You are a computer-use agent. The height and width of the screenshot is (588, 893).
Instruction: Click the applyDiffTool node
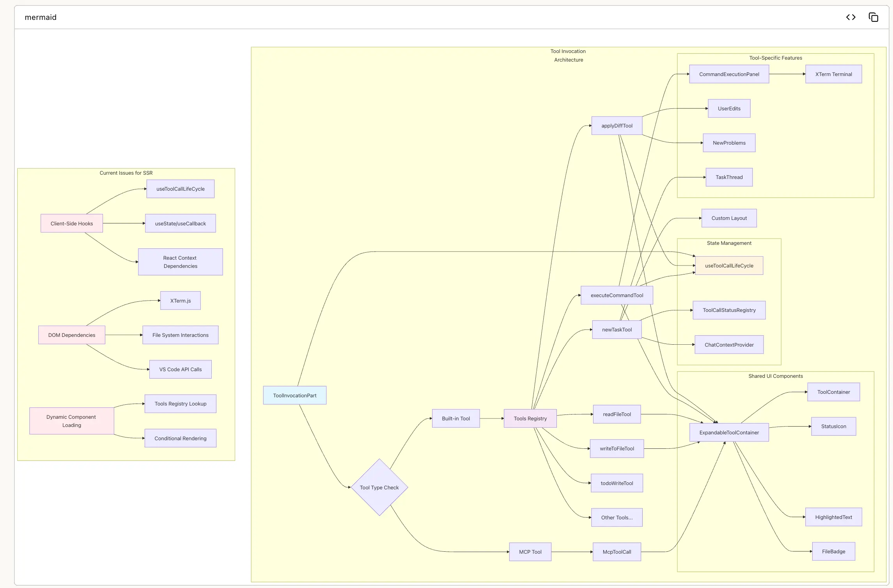(x=617, y=126)
